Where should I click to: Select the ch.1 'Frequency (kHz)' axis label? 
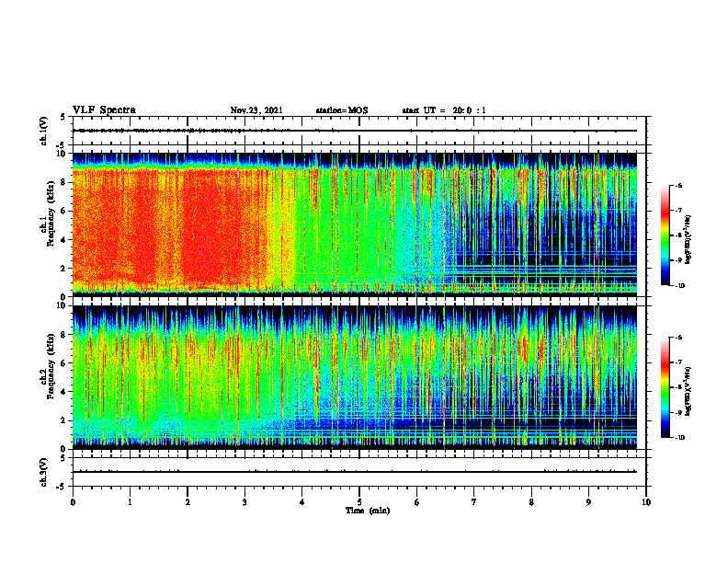pos(51,213)
